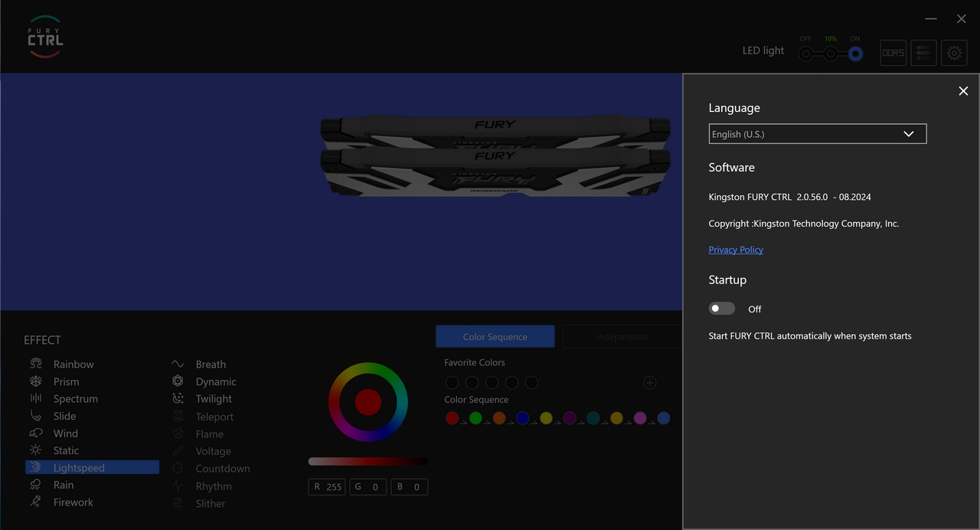Click "Start FURY CTRL automatically" description
980x530 pixels.
810,335
